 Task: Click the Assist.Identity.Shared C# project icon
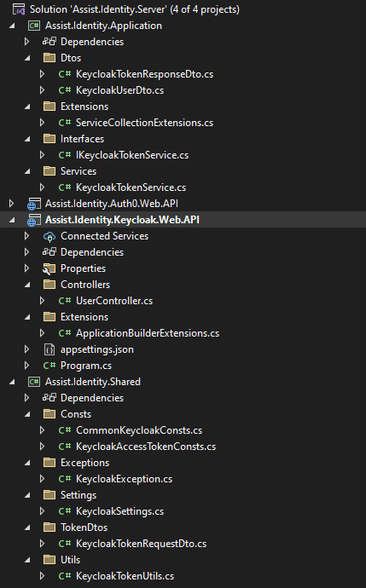point(34,382)
